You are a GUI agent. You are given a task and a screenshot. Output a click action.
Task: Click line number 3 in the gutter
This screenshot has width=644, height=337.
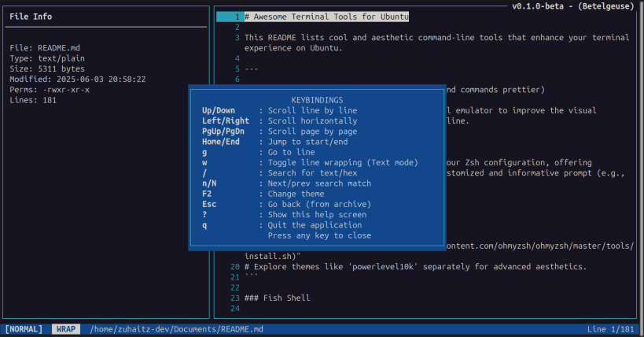[x=237, y=38]
